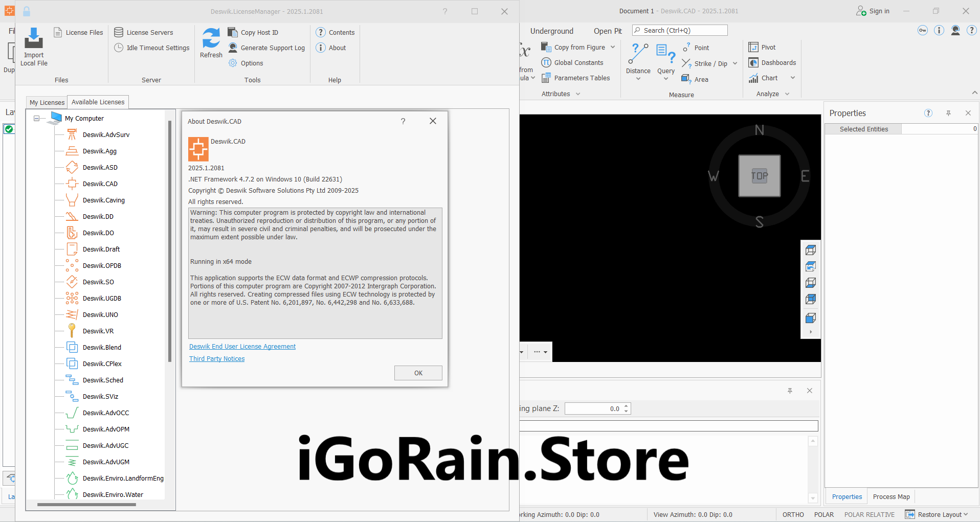This screenshot has width=980, height=522.
Task: Collapse the My Computer tree node
Action: coord(37,119)
